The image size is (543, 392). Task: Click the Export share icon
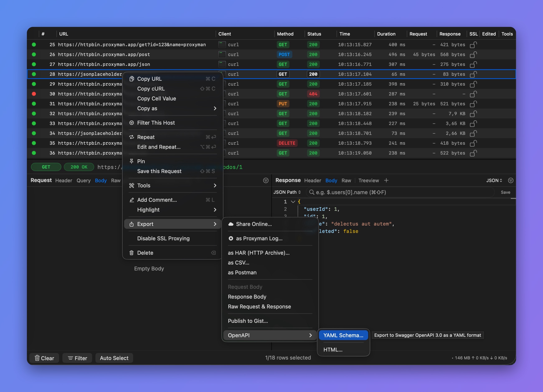131,224
